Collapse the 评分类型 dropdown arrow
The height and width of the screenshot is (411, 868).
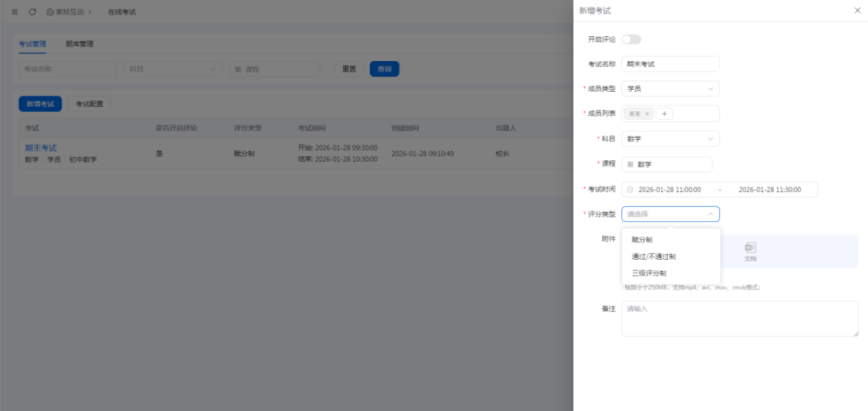[710, 215]
